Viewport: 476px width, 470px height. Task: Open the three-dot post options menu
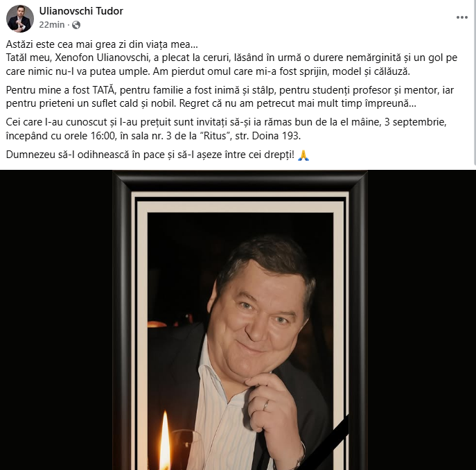point(461,17)
